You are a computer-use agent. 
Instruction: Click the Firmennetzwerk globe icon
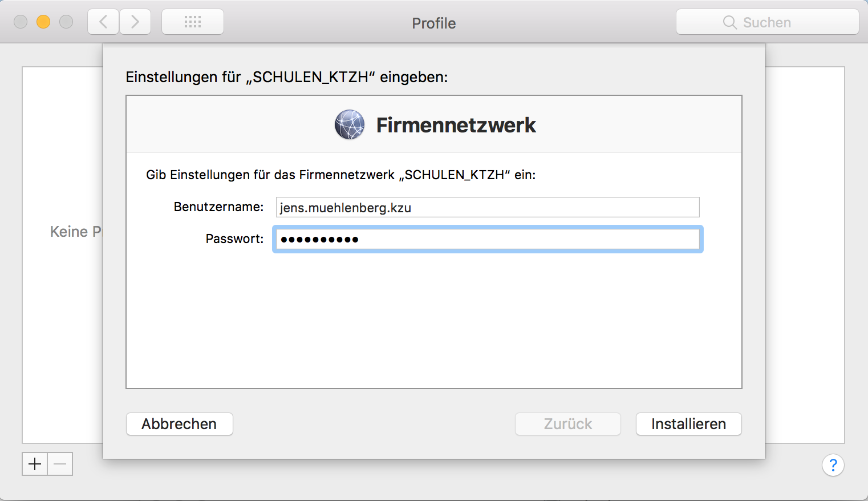[350, 125]
